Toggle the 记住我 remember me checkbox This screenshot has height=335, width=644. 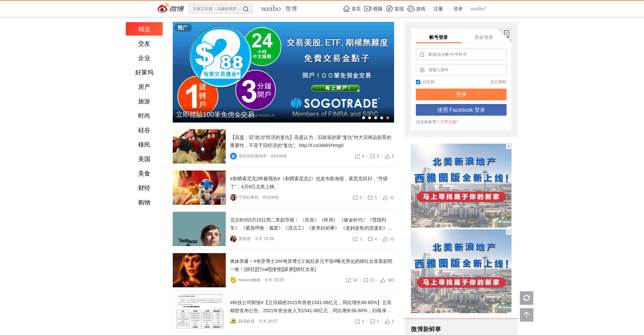pos(418,82)
